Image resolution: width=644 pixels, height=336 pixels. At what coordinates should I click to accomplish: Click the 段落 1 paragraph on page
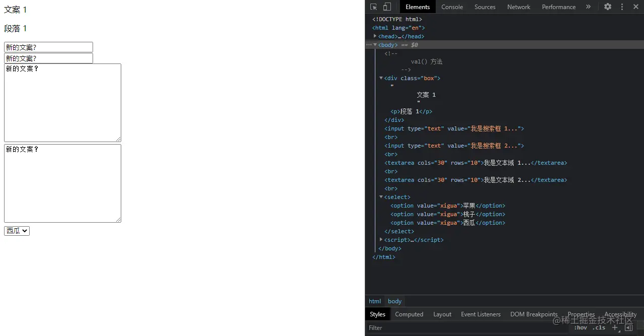click(x=16, y=28)
